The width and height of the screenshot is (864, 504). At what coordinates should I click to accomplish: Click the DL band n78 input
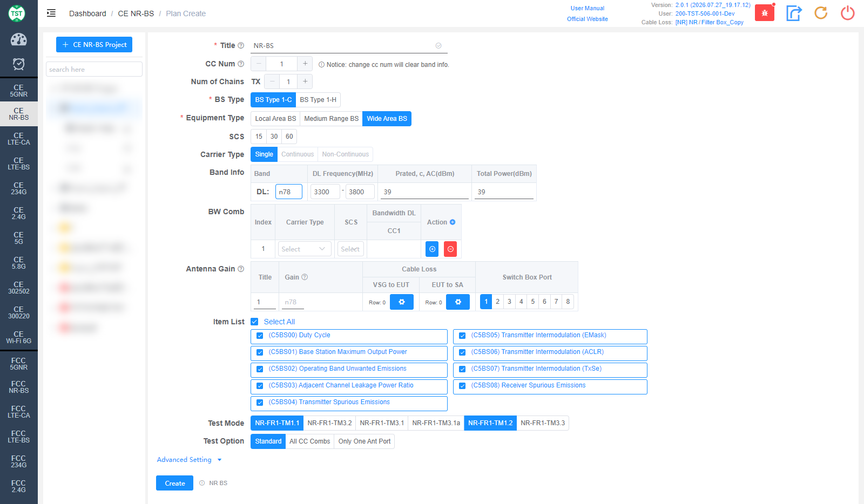(x=289, y=192)
